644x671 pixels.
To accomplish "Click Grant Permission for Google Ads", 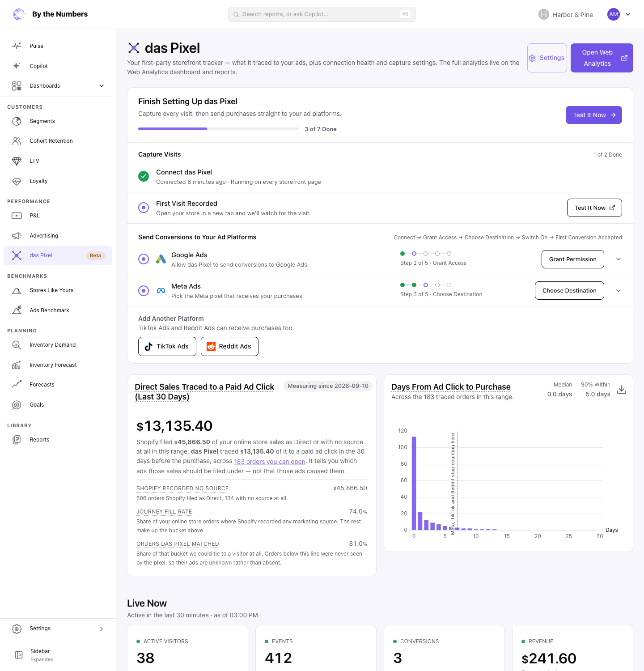I will (x=573, y=259).
